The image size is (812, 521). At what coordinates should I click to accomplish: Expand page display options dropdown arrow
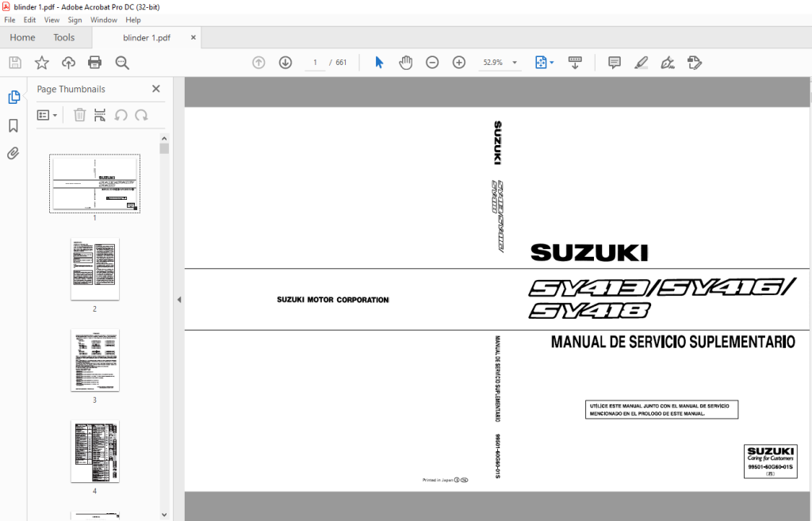(x=552, y=63)
